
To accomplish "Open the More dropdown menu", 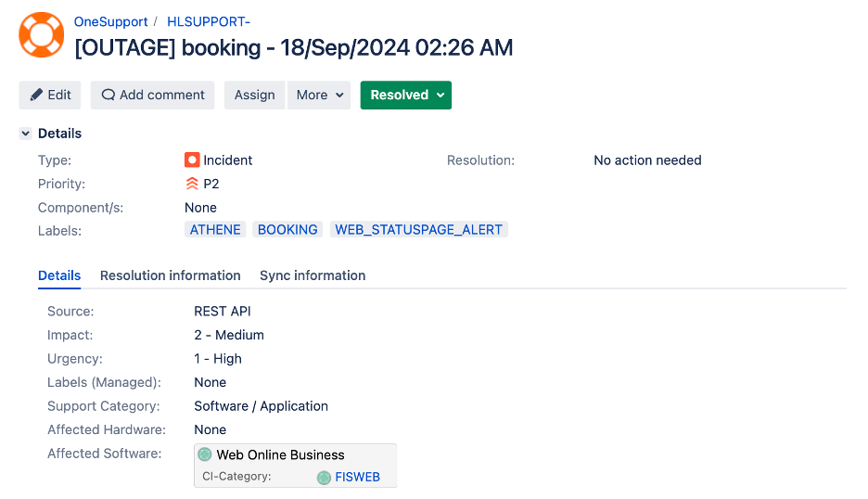I will [319, 96].
